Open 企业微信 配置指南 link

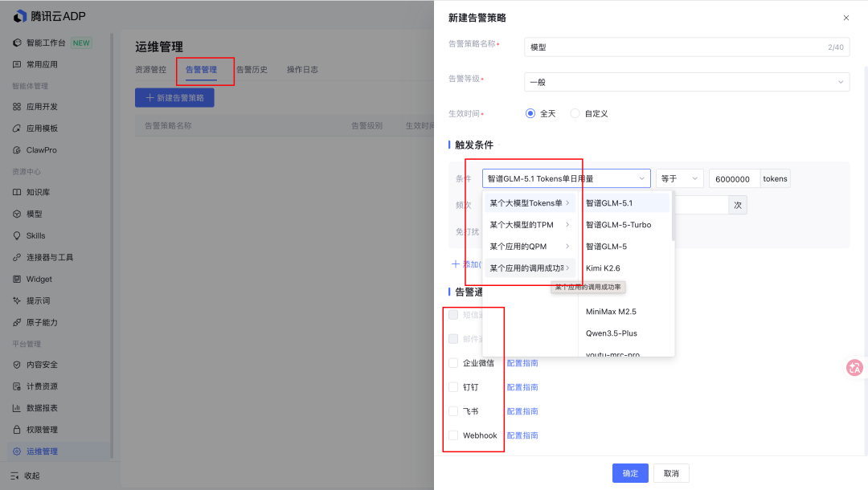point(522,363)
